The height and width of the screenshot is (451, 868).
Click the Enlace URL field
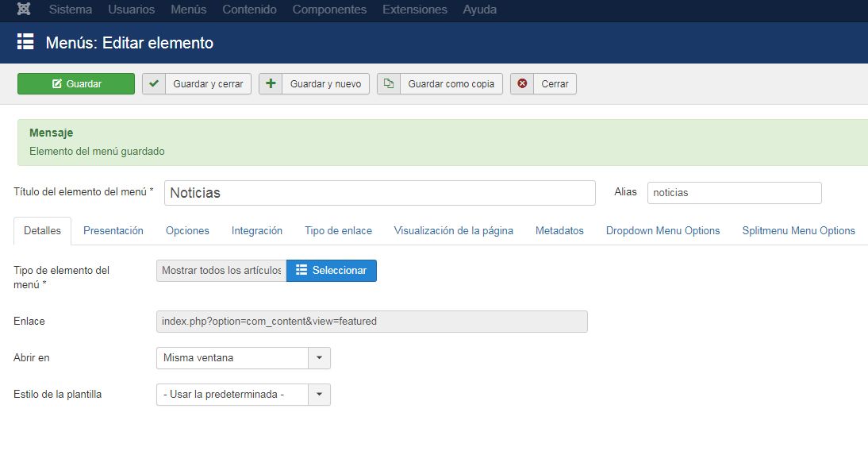pyautogui.click(x=372, y=322)
